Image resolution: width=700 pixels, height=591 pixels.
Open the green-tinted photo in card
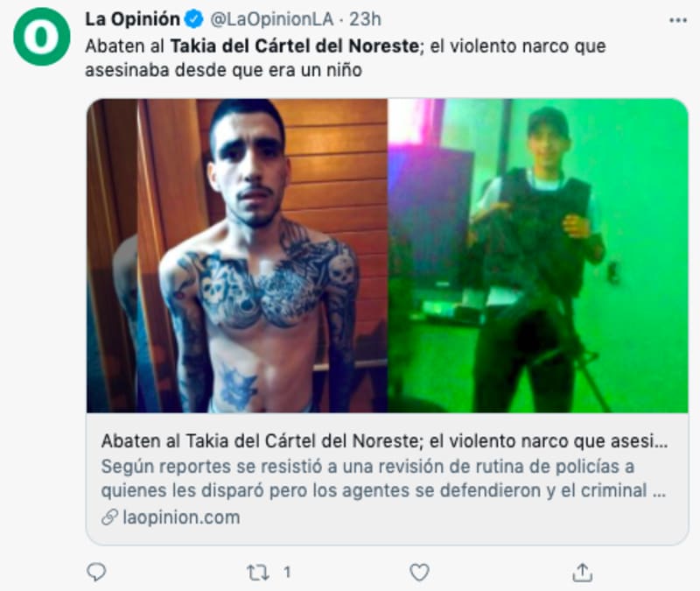click(538, 256)
